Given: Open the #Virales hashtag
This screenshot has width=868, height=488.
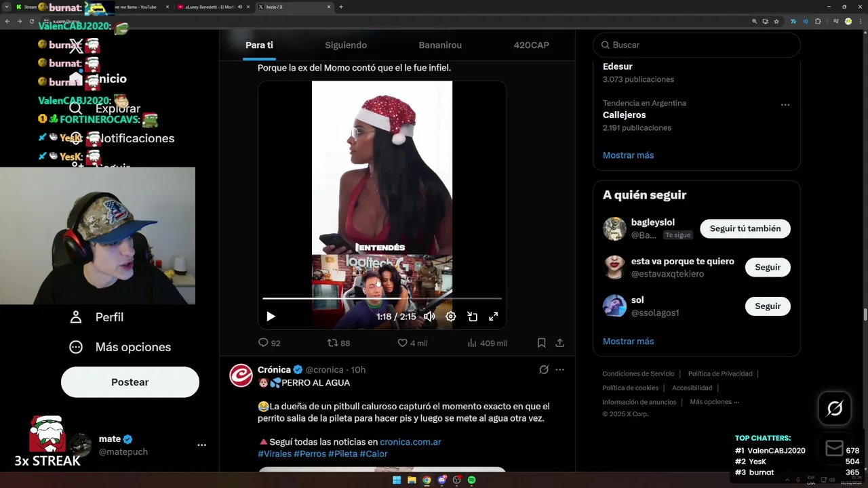Looking at the screenshot, I should point(275,453).
